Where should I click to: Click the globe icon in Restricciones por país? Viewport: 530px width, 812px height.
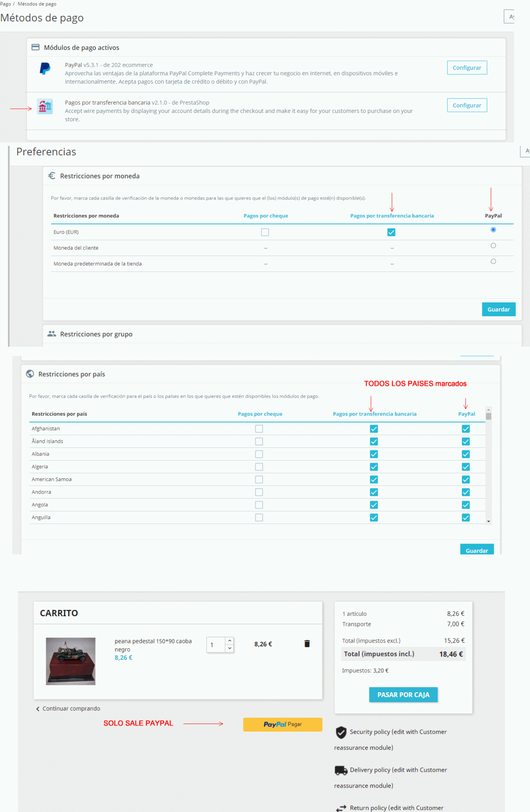(x=30, y=374)
